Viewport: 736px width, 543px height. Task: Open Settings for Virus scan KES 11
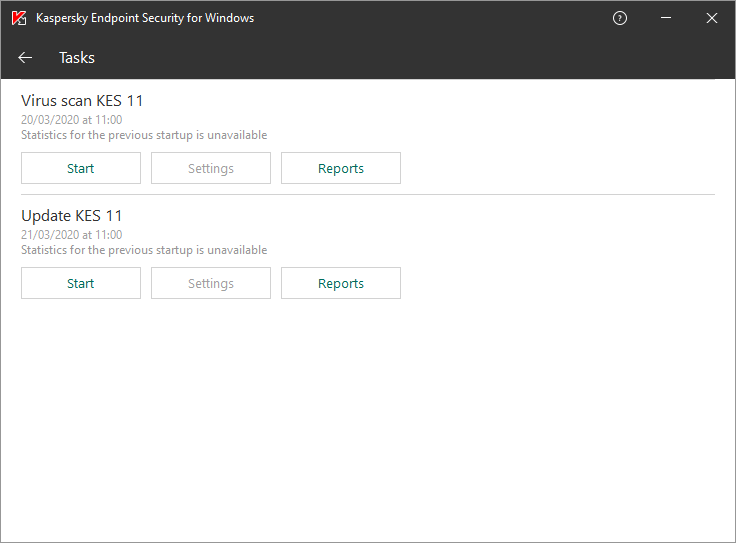[211, 168]
